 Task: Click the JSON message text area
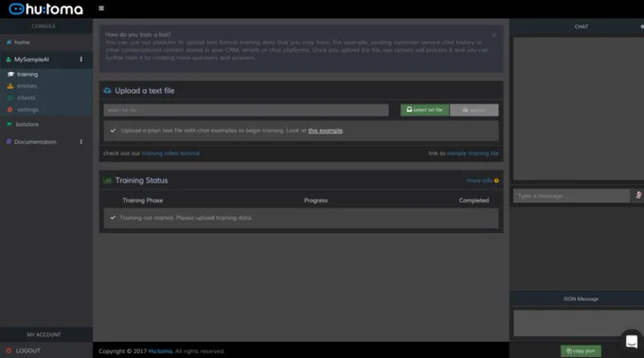pyautogui.click(x=579, y=323)
